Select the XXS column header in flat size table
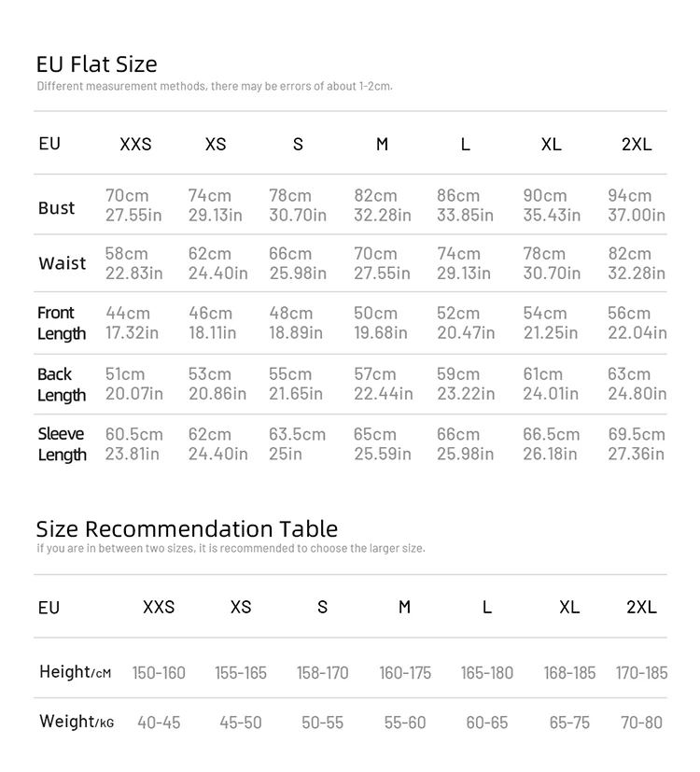The image size is (700, 772). coord(135,145)
